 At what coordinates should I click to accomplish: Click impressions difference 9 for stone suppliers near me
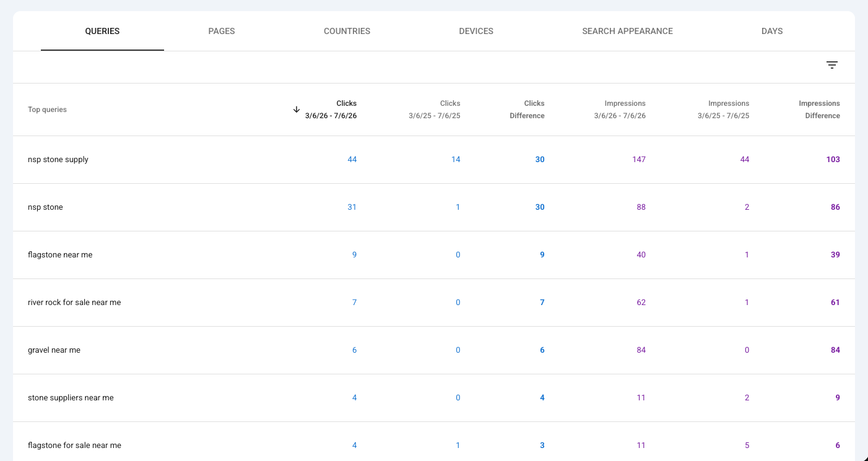tap(838, 398)
